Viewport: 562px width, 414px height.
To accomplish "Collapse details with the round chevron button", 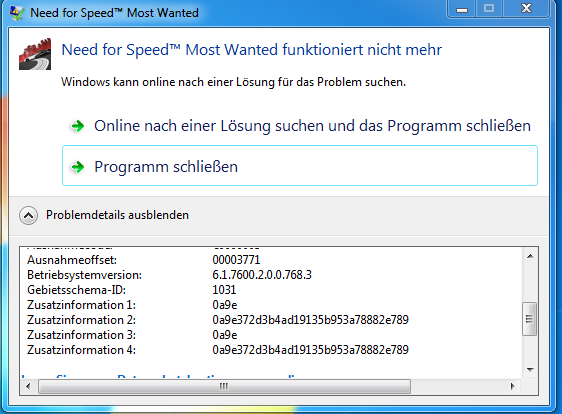I will (x=28, y=215).
